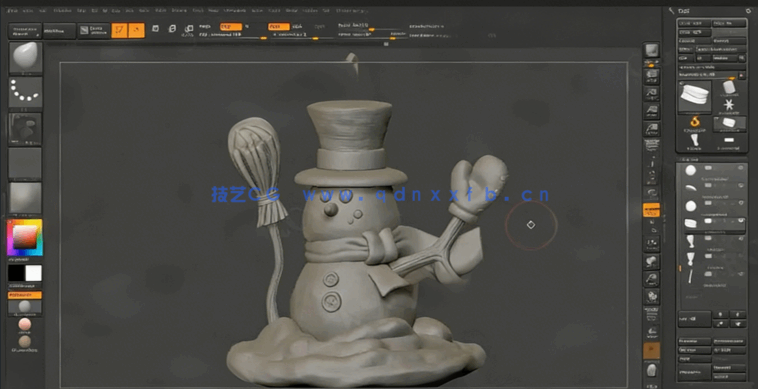Toggle the highlighted Zadd button

[279, 27]
